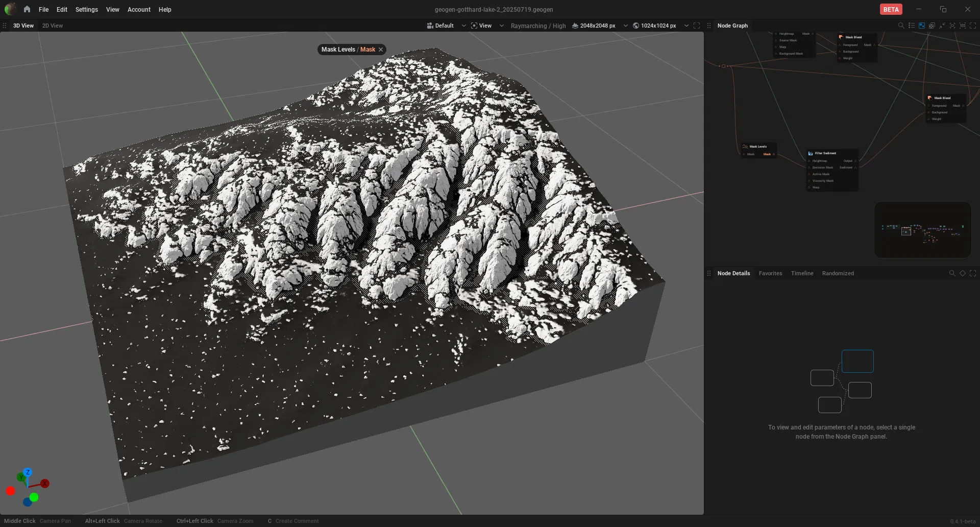Viewport: 980px width, 527px height.
Task: Open the Settings menu
Action: 86,9
